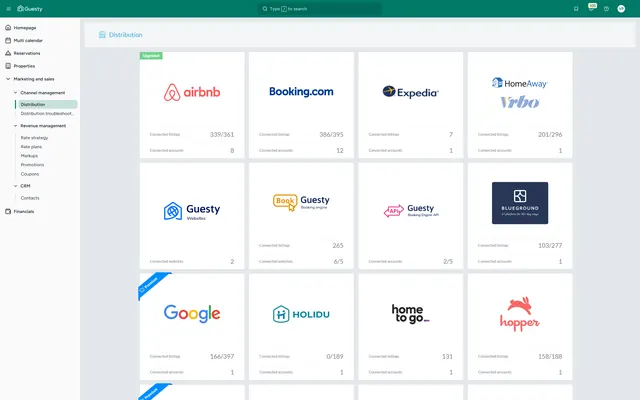This screenshot has width=640, height=400.
Task: Click the Properties icon in the sidebar
Action: (8, 66)
